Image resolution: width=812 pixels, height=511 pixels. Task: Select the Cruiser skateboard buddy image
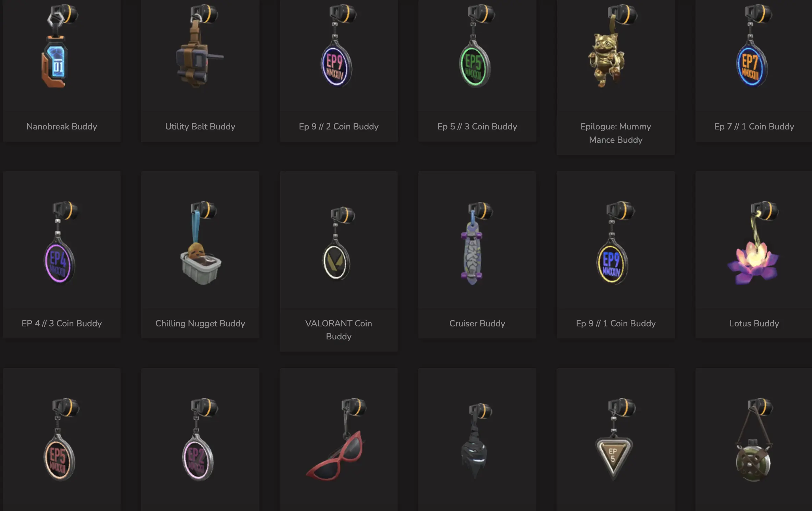pos(476,243)
